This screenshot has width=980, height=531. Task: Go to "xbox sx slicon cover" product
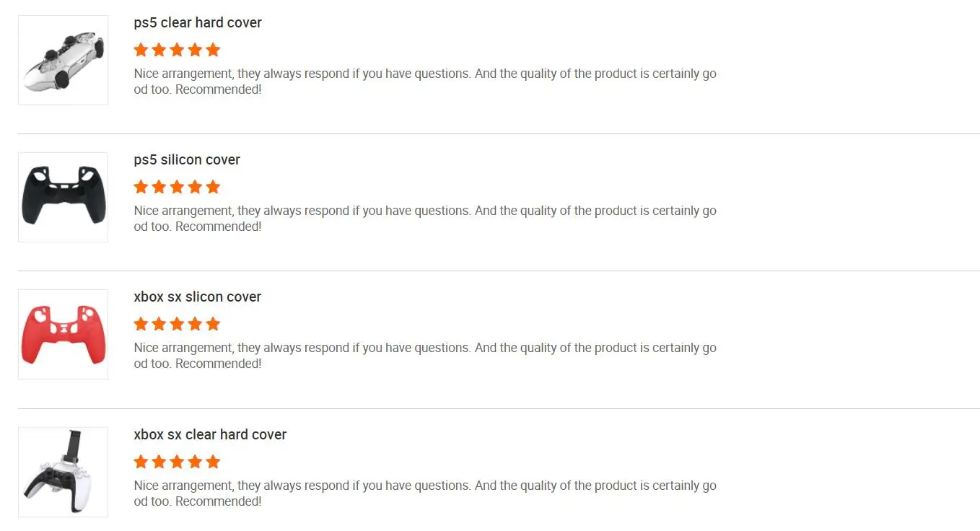click(x=198, y=297)
